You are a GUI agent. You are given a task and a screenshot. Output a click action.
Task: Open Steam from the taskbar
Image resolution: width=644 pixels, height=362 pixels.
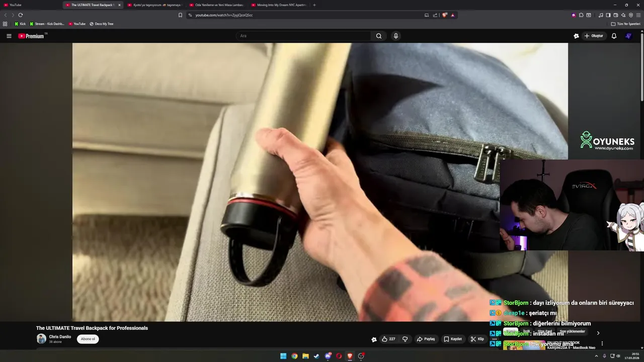(x=316, y=356)
